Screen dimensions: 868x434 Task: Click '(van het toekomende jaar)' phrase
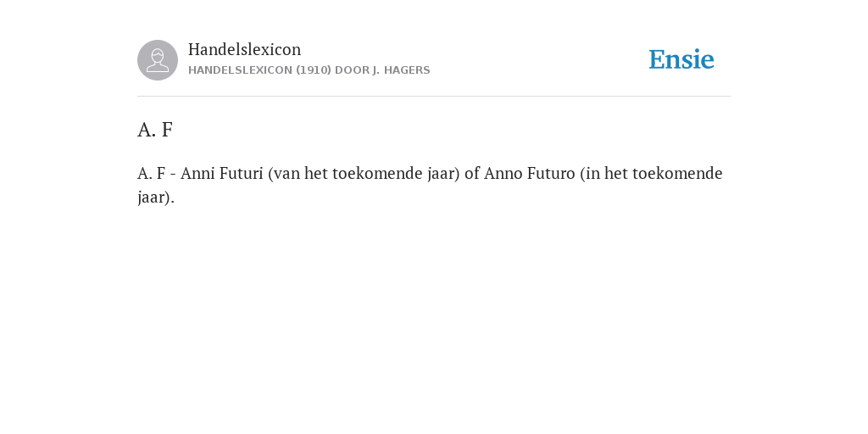(x=364, y=173)
